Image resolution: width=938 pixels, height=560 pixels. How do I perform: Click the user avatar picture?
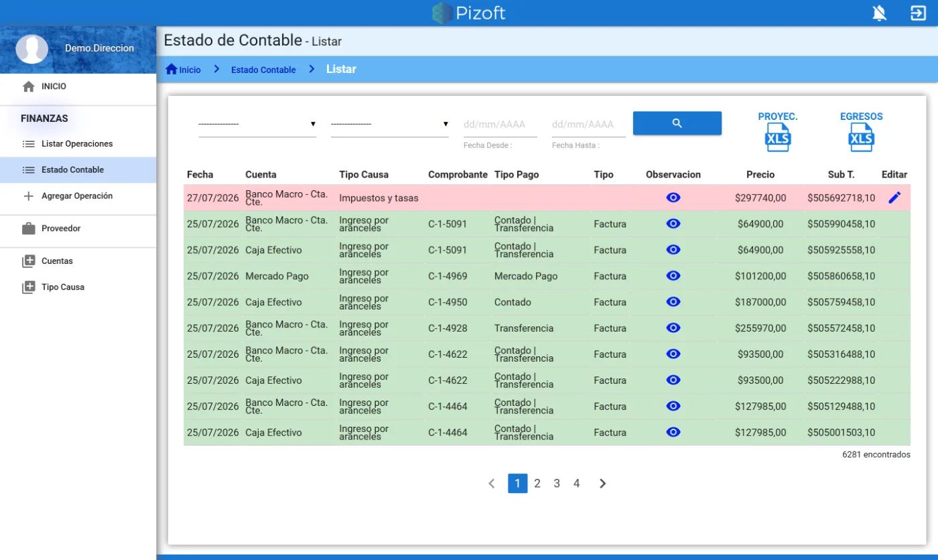(32, 48)
